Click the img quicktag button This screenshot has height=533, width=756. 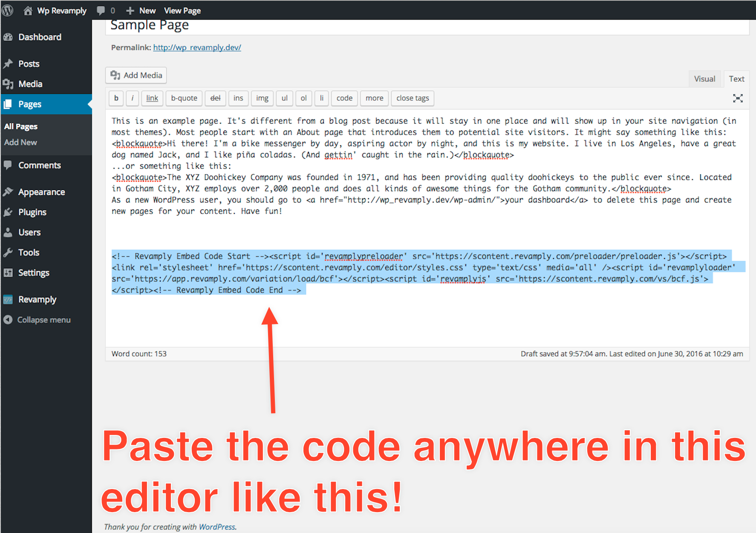pos(262,98)
